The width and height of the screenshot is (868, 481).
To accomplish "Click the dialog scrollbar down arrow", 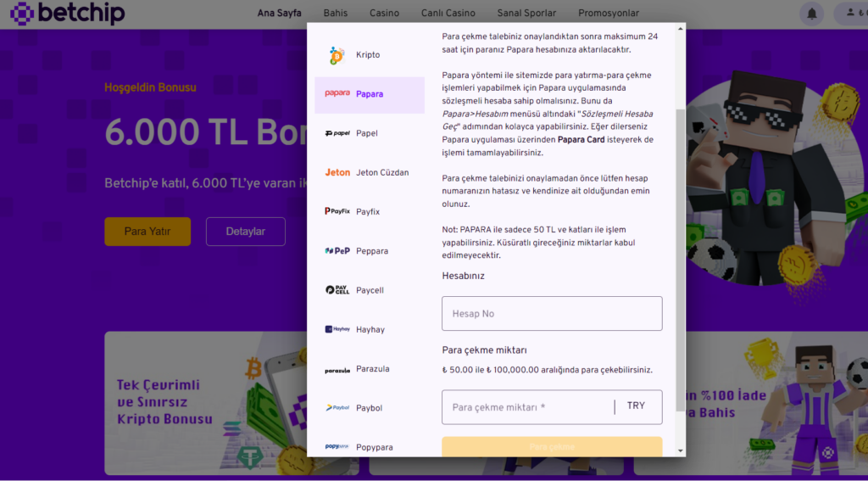I will click(681, 451).
